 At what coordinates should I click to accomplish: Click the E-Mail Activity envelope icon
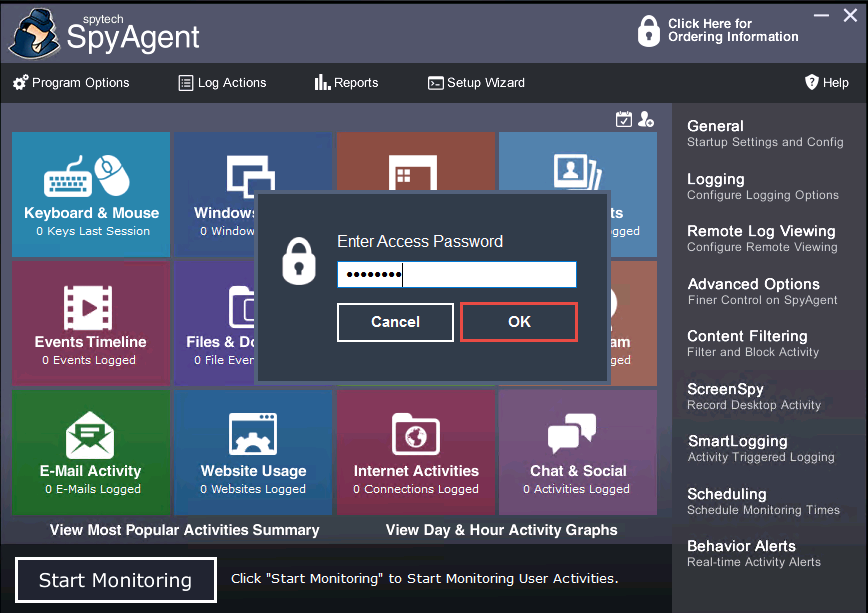pyautogui.click(x=90, y=435)
